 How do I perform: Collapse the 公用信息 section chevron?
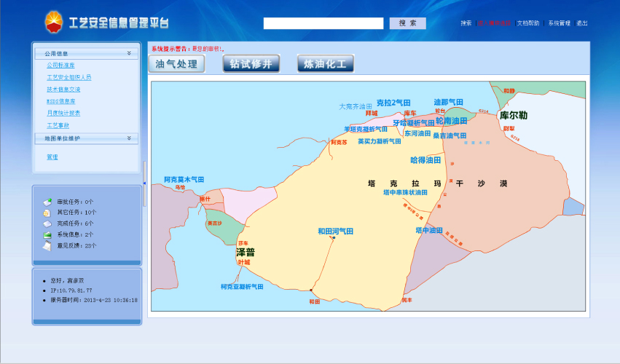point(129,53)
